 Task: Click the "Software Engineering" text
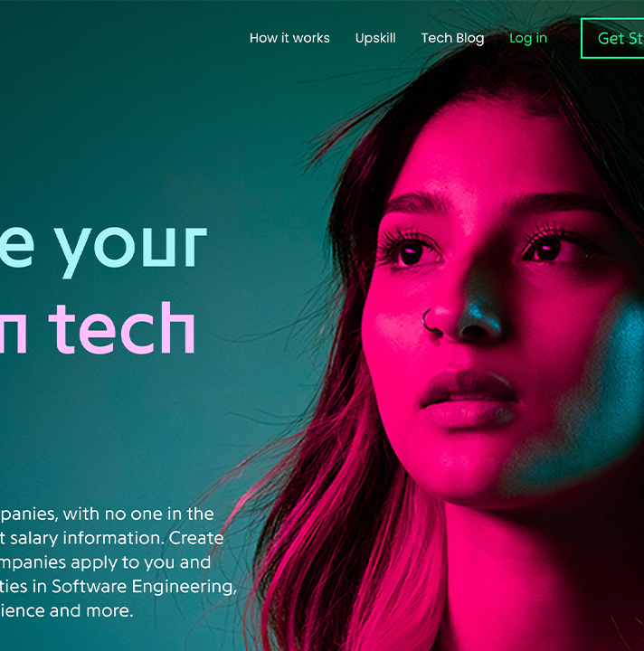point(144,587)
